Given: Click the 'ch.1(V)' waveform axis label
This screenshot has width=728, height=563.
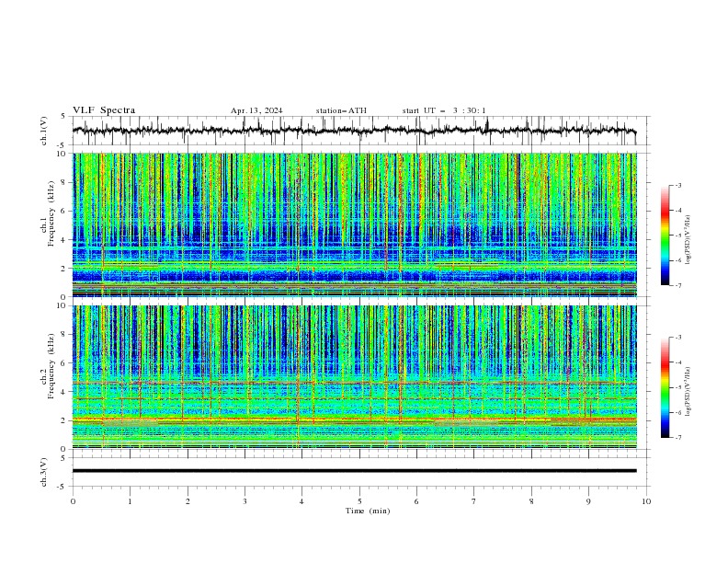Looking at the screenshot, I should coord(44,131).
